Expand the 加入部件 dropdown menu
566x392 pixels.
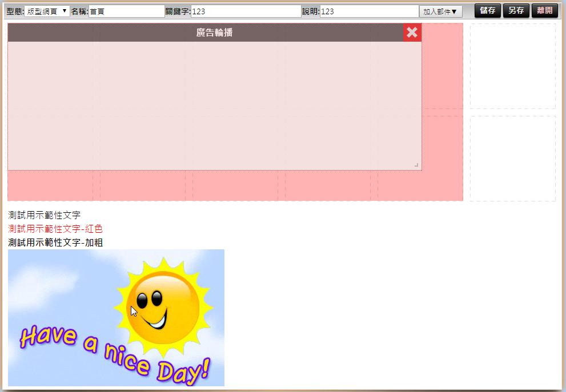click(440, 11)
